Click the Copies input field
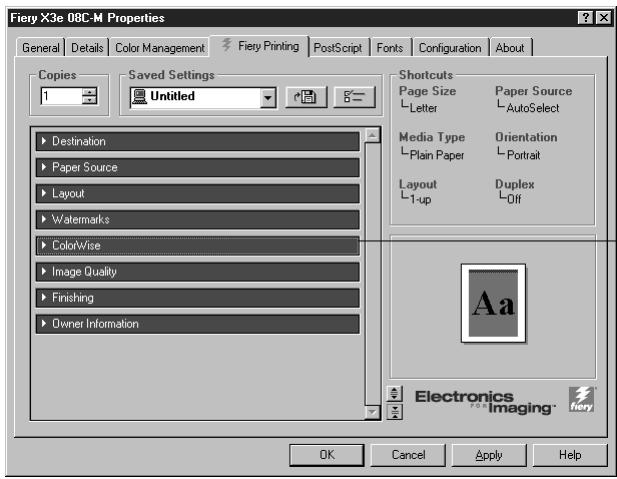Image resolution: width=617 pixels, height=479 pixels. (x=61, y=96)
